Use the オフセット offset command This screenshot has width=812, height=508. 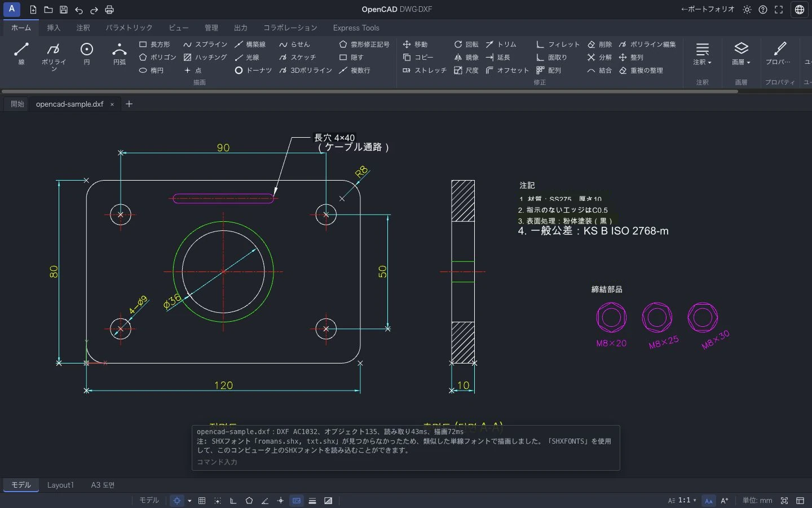click(x=507, y=71)
